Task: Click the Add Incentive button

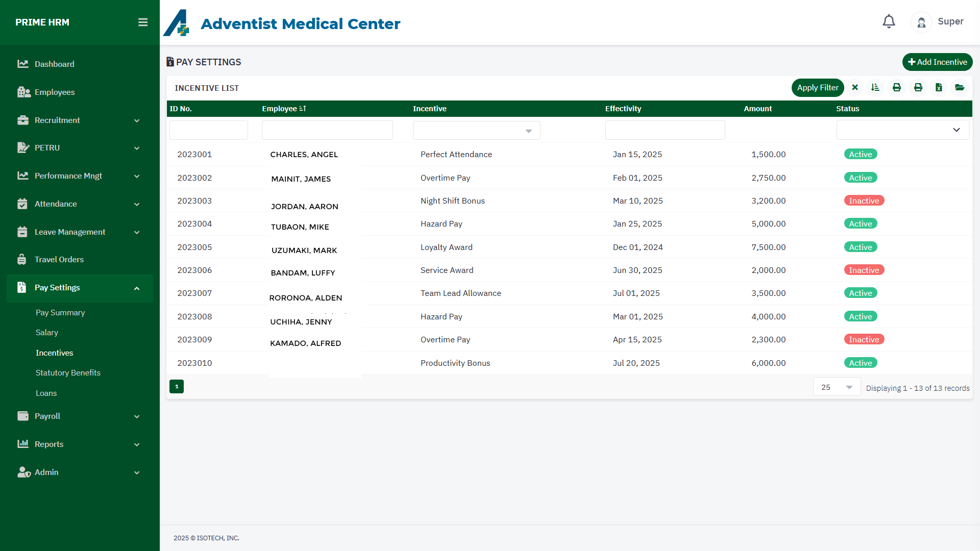Action: 937,62
